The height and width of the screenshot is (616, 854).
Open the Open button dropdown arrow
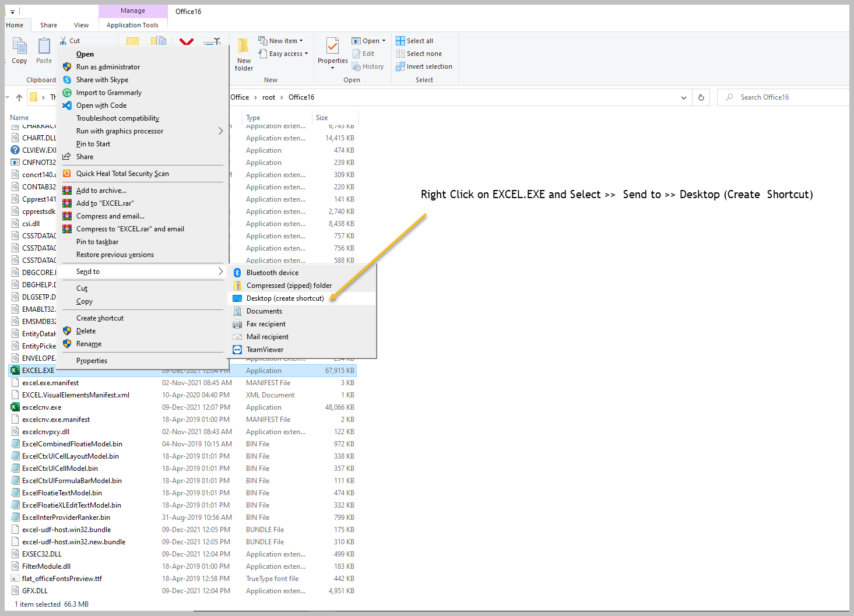tap(384, 41)
